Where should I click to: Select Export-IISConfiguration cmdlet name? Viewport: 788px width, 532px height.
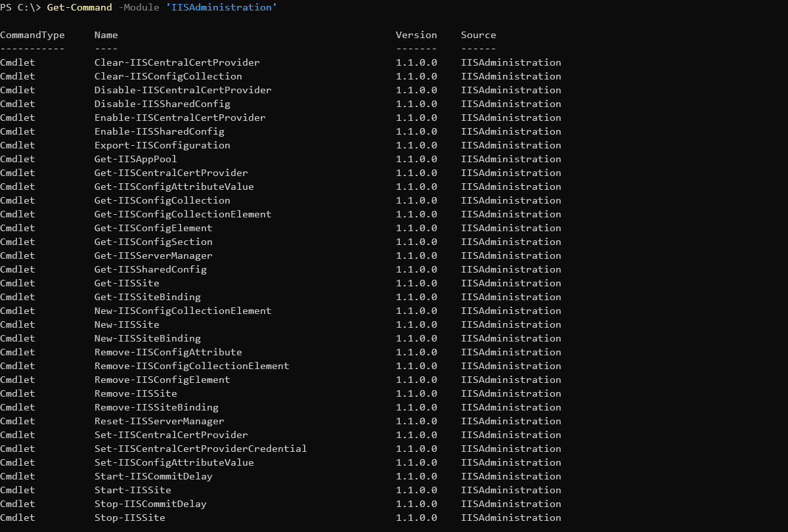(162, 145)
